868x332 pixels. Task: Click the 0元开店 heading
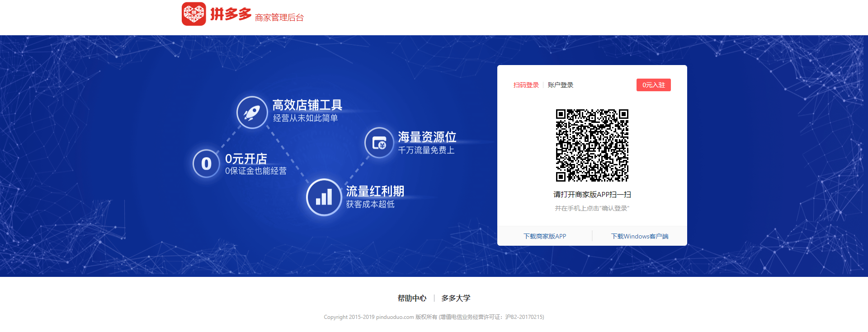tap(246, 159)
